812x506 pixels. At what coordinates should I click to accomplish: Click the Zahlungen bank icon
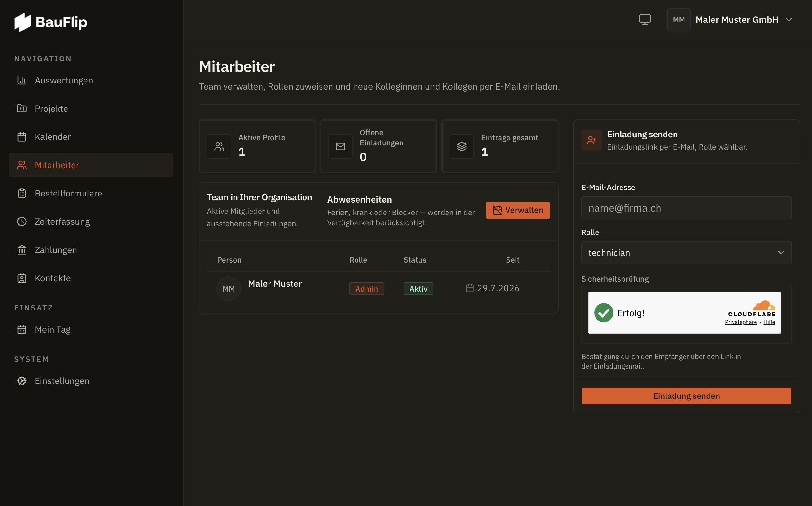[22, 250]
